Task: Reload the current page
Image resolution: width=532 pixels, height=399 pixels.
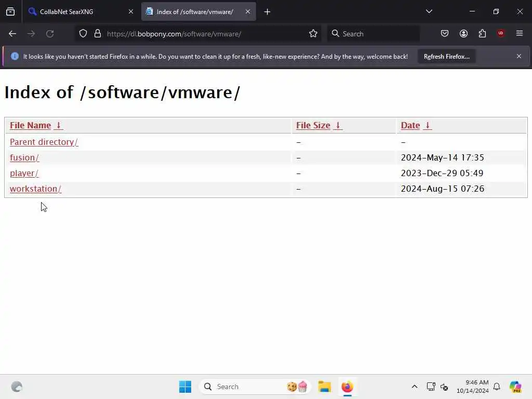Action: [x=50, y=34]
